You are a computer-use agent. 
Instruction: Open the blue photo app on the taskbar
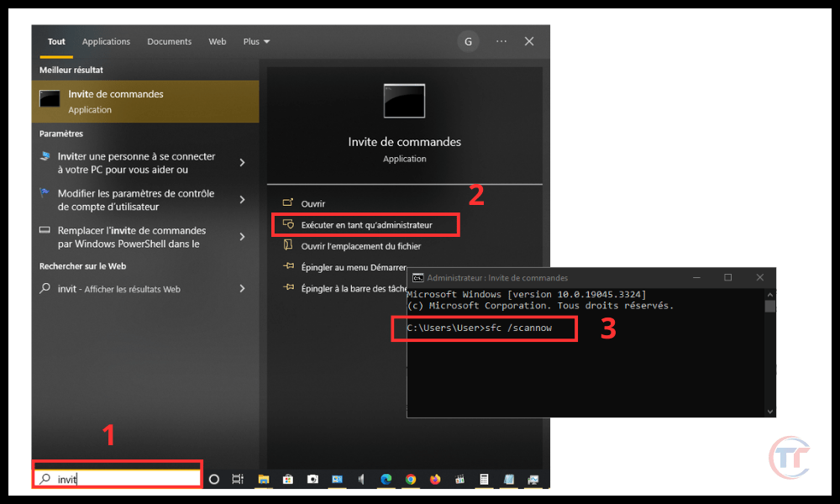point(337,480)
